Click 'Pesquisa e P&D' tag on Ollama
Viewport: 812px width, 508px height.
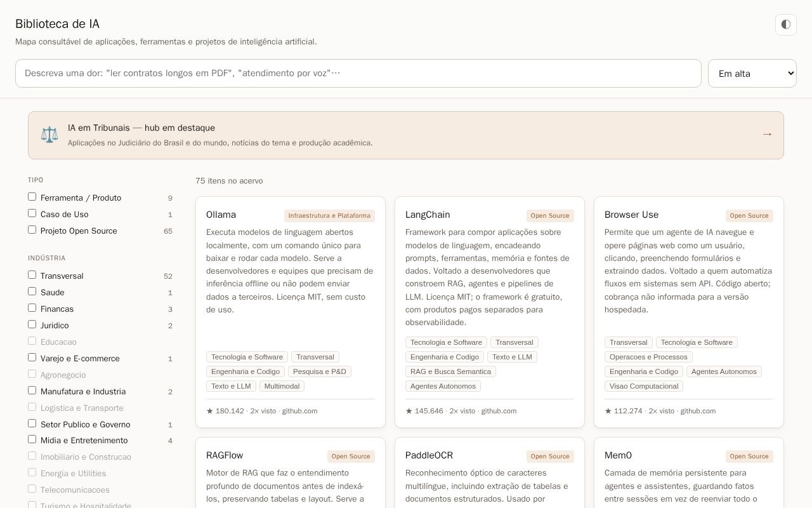320,371
